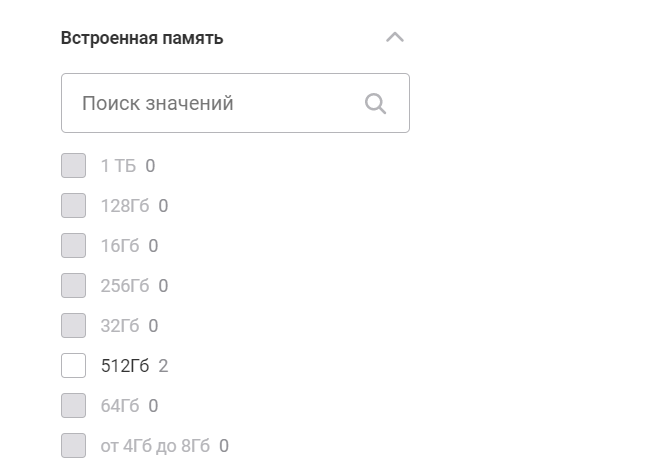Click the 256Гб label text

coord(125,286)
